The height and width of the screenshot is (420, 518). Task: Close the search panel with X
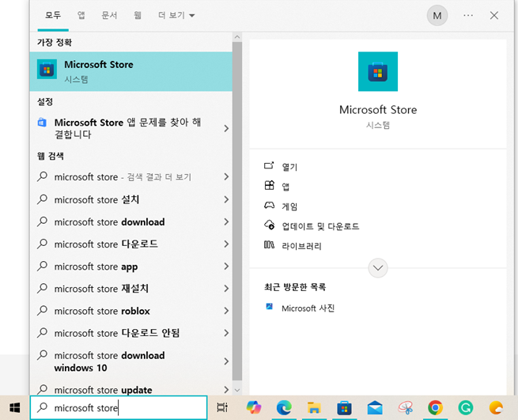click(x=494, y=16)
